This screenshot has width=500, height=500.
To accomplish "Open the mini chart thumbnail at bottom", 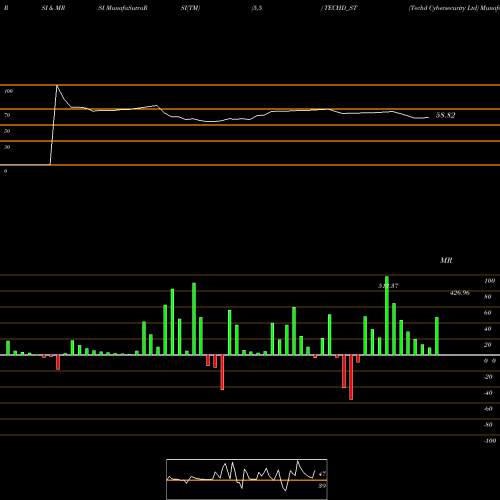I will 247,479.
